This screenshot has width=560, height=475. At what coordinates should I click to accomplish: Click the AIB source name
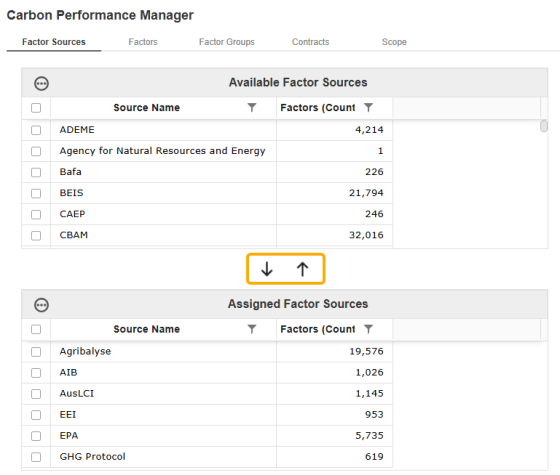point(69,372)
